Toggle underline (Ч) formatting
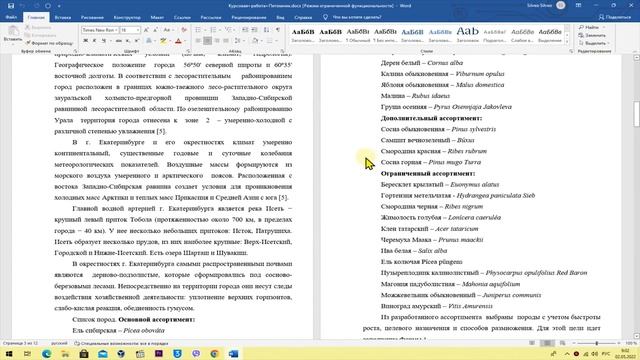 tap(103, 41)
